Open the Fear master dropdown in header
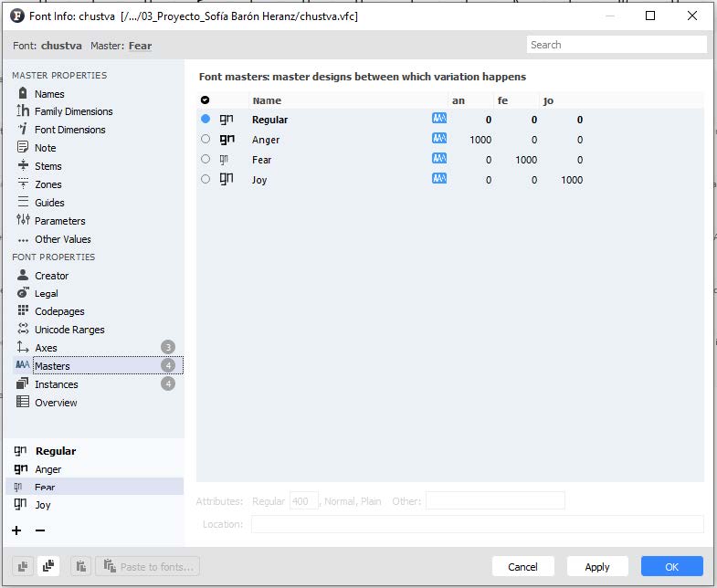 [x=140, y=46]
